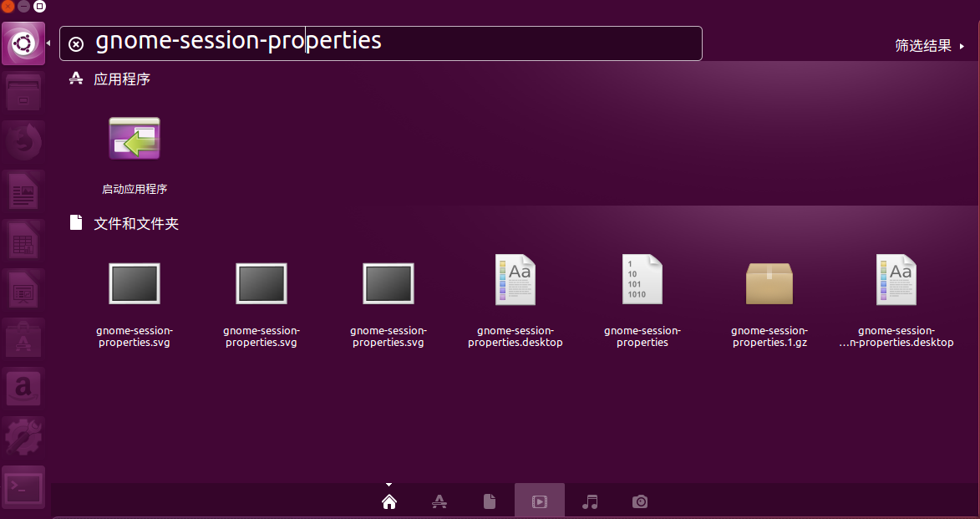980x519 pixels.
Task: Click the Dash restore window button
Action: pyautogui.click(x=39, y=6)
